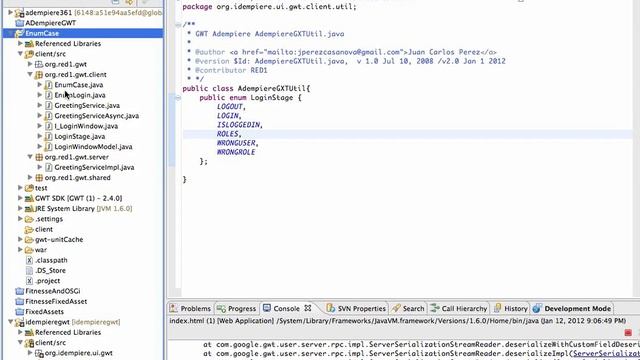The height and width of the screenshot is (360, 640).
Task: Collapse the client/src folder under EnumCase
Action: 20,53
